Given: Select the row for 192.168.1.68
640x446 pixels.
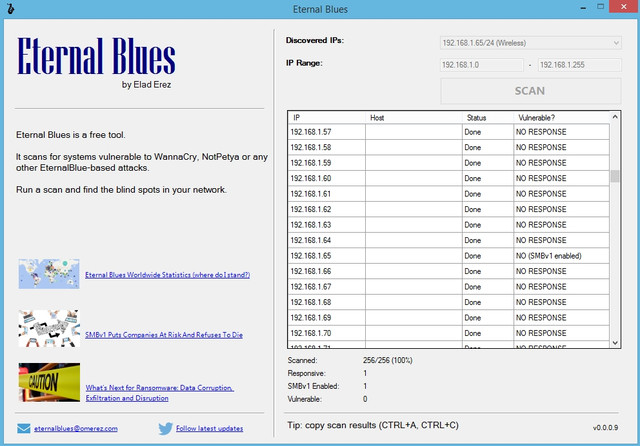Looking at the screenshot, I should pyautogui.click(x=449, y=302).
